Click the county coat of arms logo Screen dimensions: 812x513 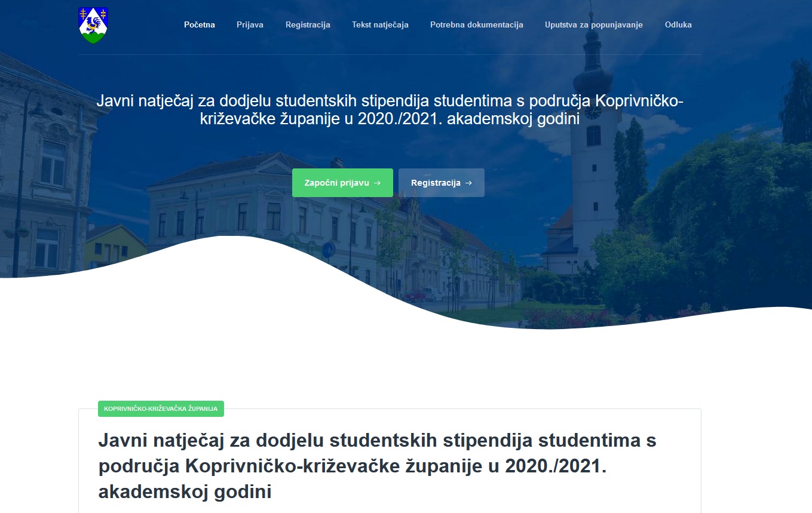pos(93,25)
